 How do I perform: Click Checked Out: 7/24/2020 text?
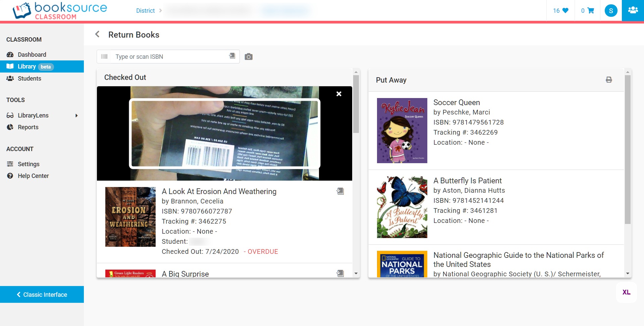pos(200,251)
